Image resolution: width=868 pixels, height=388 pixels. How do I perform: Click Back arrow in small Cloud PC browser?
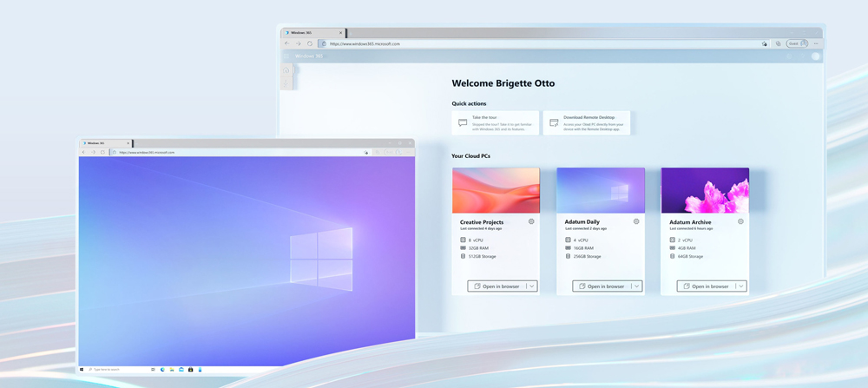[x=83, y=152]
